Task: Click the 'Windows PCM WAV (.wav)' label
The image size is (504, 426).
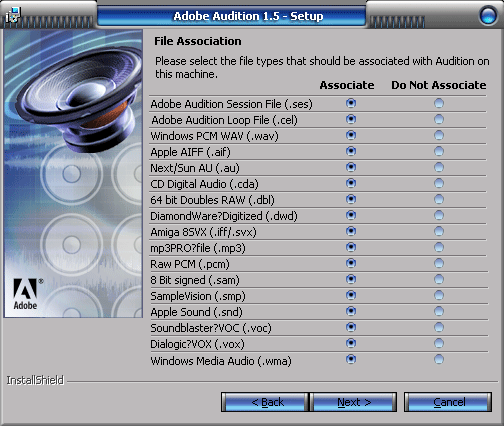Action: point(214,136)
